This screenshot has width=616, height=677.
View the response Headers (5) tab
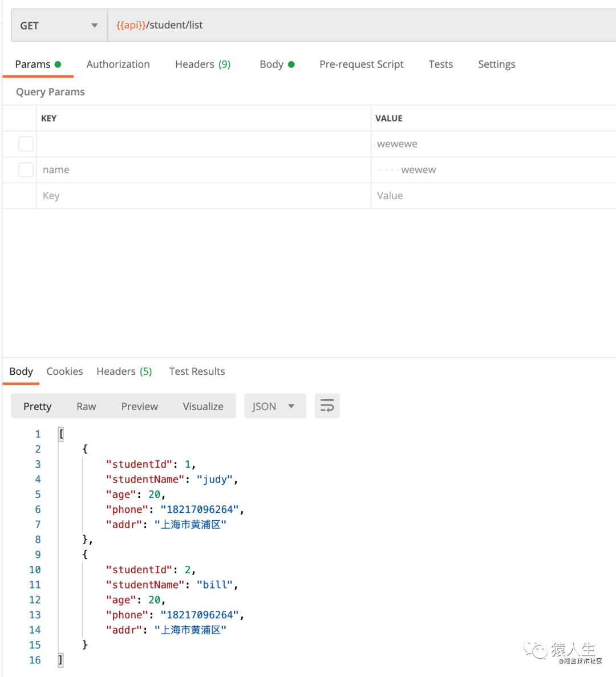click(124, 371)
